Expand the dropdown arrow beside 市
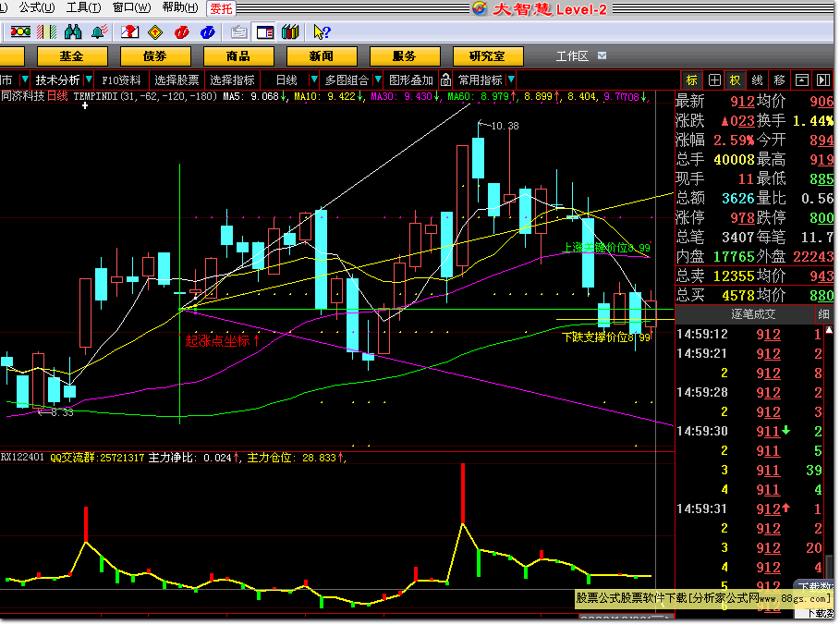Screen dimensions: 840x625 pos(24,80)
